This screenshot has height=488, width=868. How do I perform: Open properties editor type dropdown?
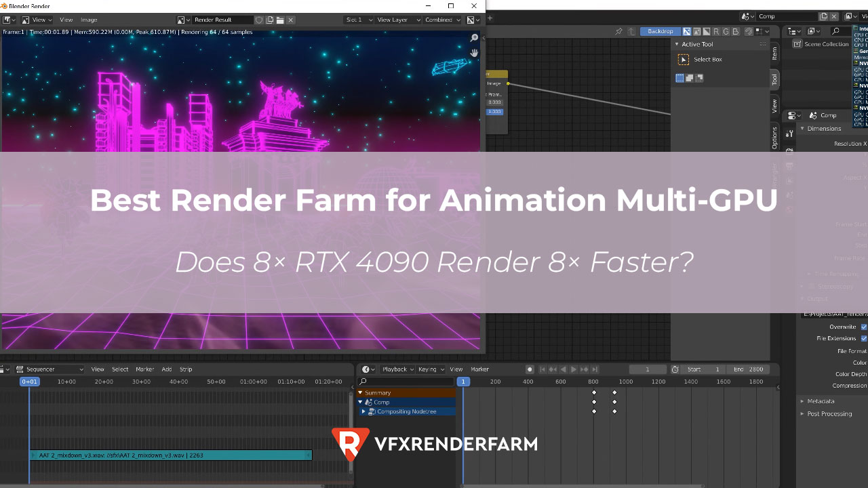[x=793, y=116]
